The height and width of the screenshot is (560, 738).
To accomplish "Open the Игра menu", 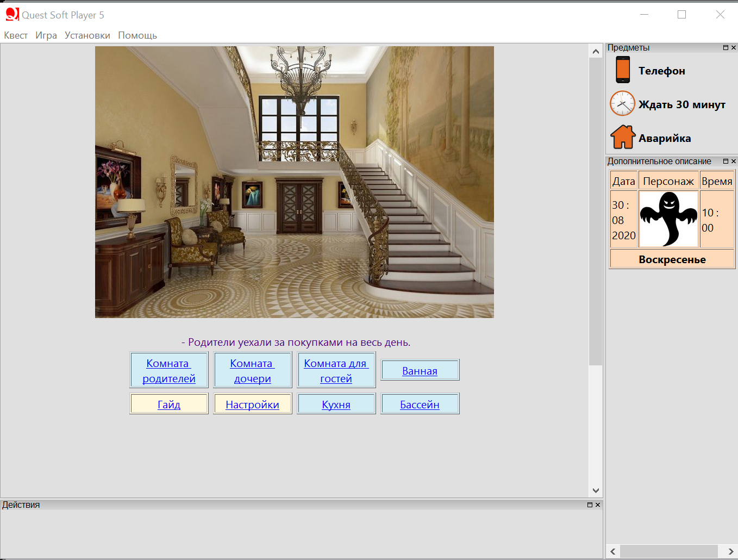I will 46,35.
